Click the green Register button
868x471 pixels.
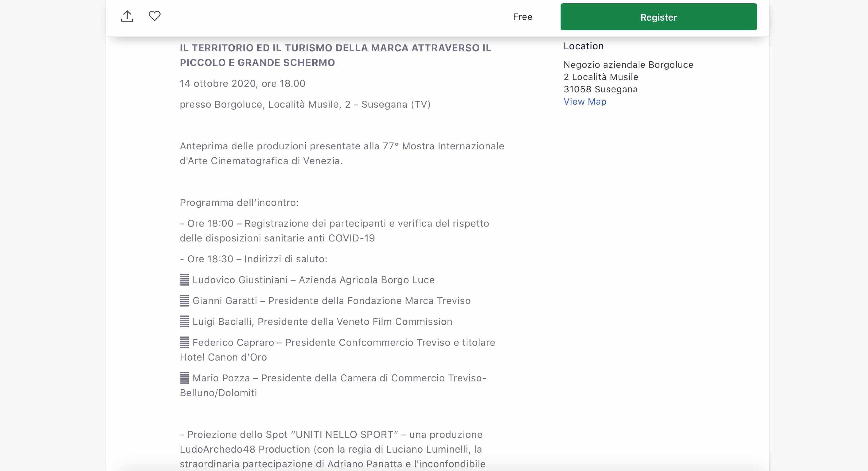click(x=658, y=17)
